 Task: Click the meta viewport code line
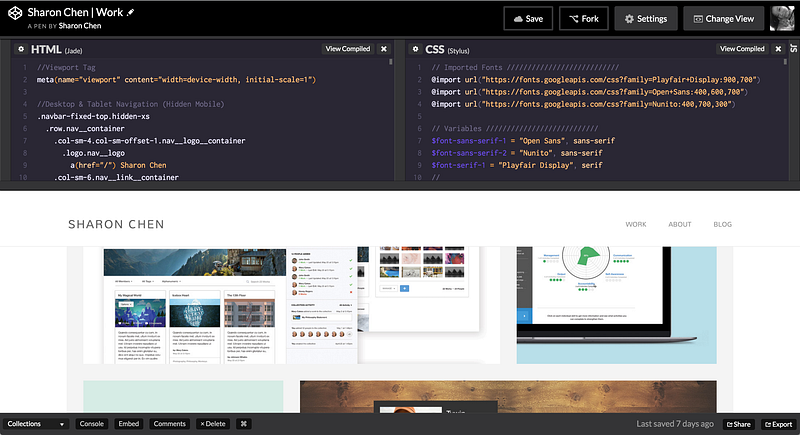click(177, 80)
